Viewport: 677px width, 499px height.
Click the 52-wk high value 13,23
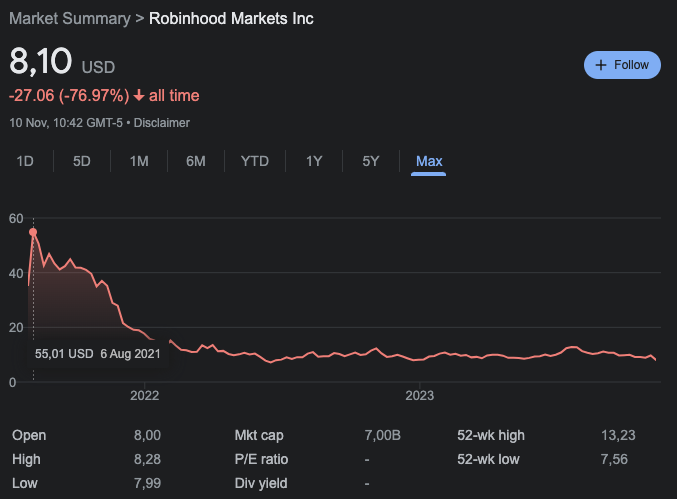[643, 436]
